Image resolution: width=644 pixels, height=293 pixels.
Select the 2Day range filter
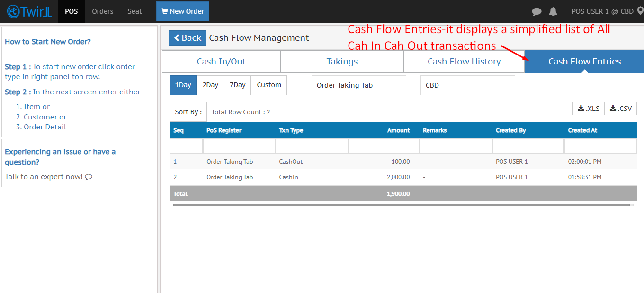click(x=210, y=85)
